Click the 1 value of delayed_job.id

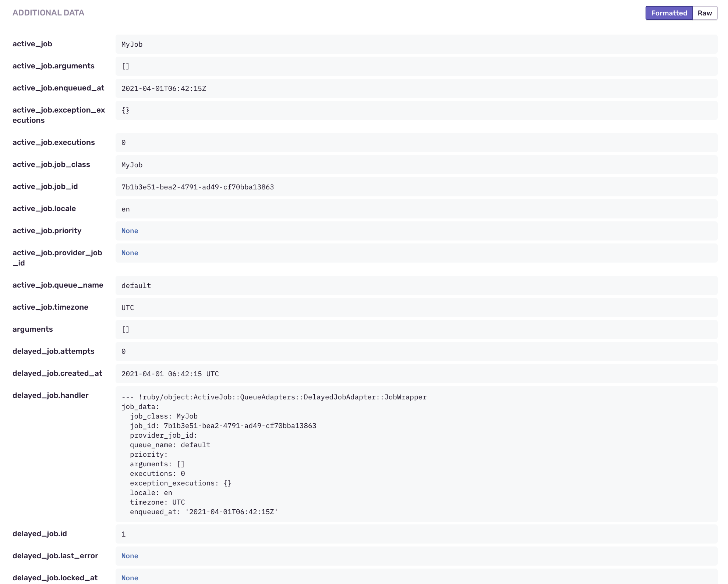point(124,534)
